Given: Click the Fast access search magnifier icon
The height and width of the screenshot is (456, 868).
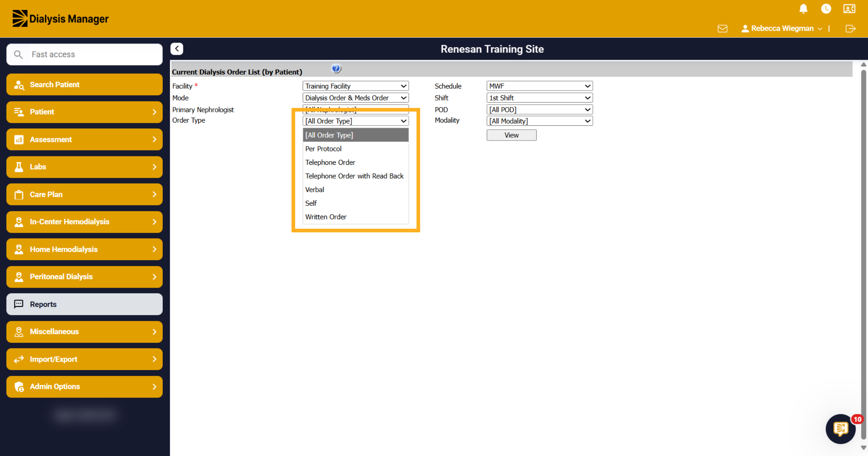Looking at the screenshot, I should 18,55.
